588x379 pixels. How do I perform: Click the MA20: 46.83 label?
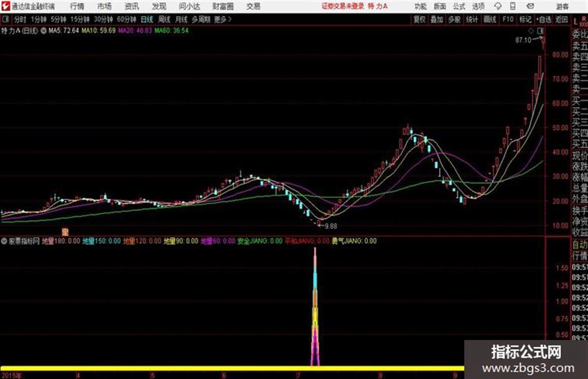pyautogui.click(x=135, y=30)
